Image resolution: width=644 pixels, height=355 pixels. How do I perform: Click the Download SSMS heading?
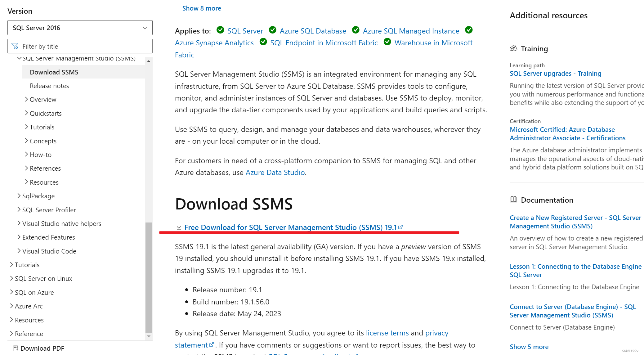tap(234, 204)
